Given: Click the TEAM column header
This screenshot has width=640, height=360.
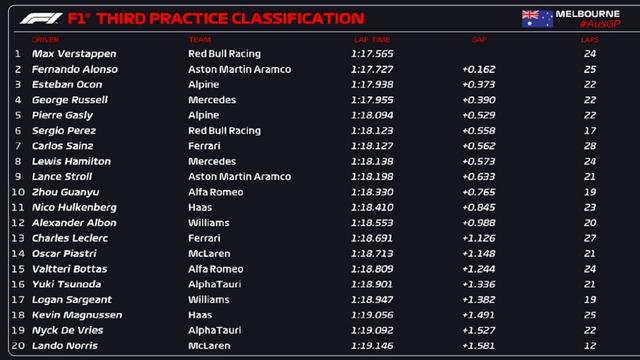Looking at the screenshot, I should pos(200,40).
